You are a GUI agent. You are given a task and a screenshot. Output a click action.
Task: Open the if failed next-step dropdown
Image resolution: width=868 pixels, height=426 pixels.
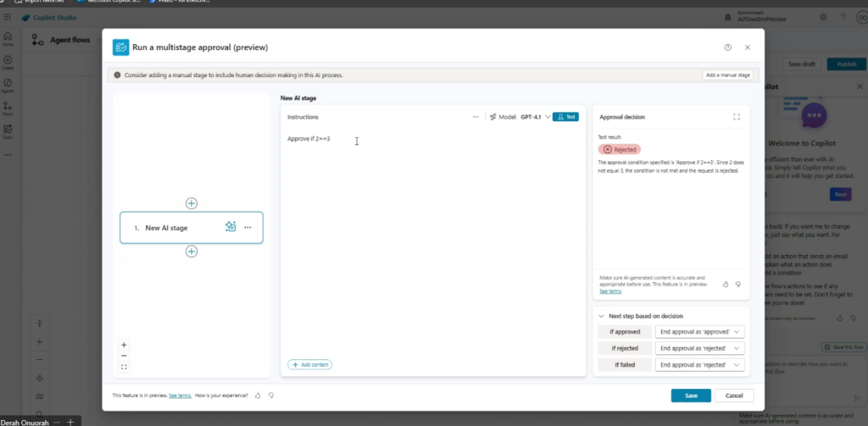[x=699, y=364]
